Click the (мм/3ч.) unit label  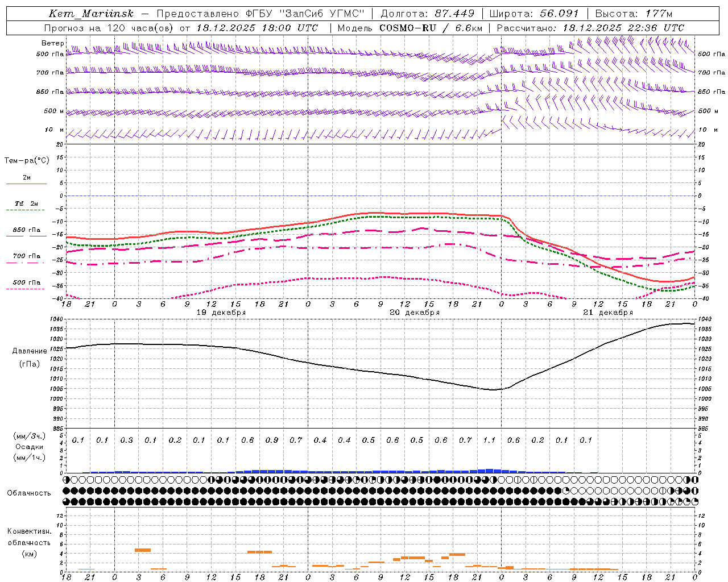coord(30,436)
